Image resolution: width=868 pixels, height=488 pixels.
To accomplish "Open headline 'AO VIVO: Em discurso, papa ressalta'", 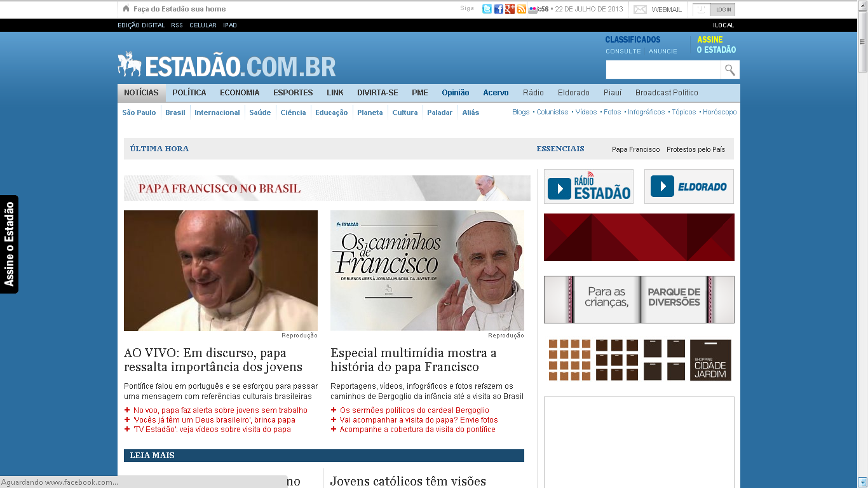I will [213, 360].
